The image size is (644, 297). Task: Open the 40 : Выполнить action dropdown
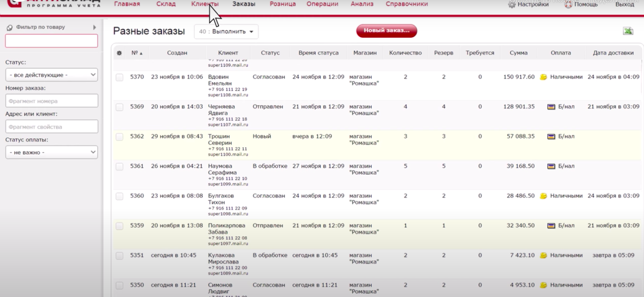click(x=226, y=31)
